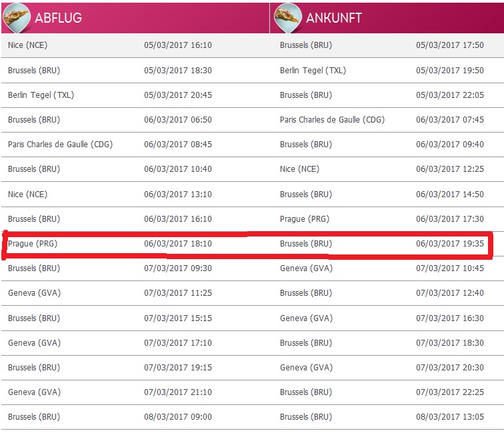Select the departure time 06/03/2017 10:40
This screenshot has width=504, height=435.
[178, 169]
